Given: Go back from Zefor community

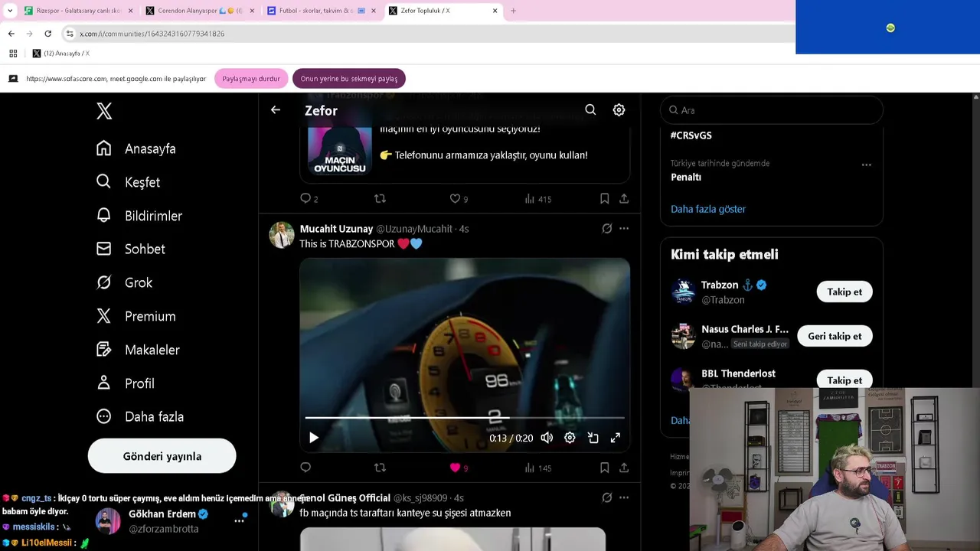Looking at the screenshot, I should [276, 110].
